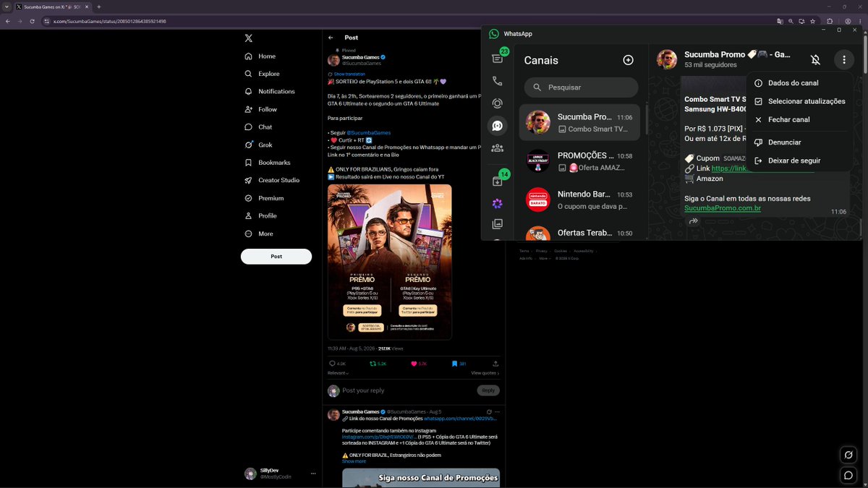The height and width of the screenshot is (488, 868).
Task: Select Dados do canal menu item
Action: [x=799, y=83]
